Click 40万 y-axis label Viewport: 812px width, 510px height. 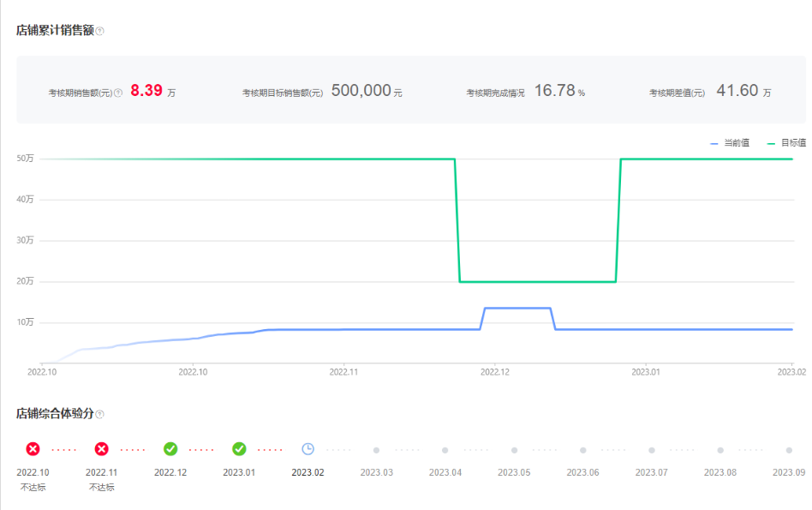25,200
